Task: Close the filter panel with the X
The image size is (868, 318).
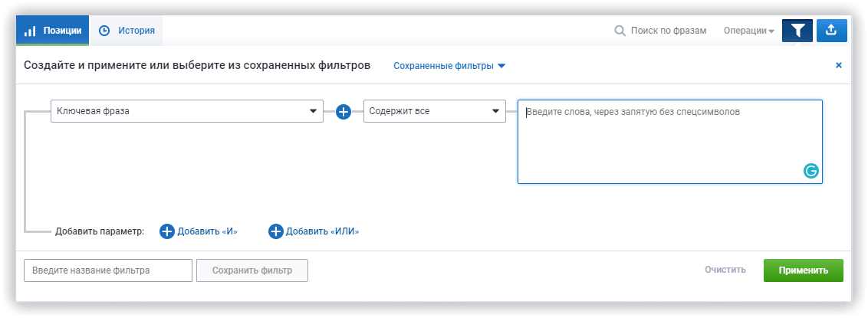Action: 839,65
